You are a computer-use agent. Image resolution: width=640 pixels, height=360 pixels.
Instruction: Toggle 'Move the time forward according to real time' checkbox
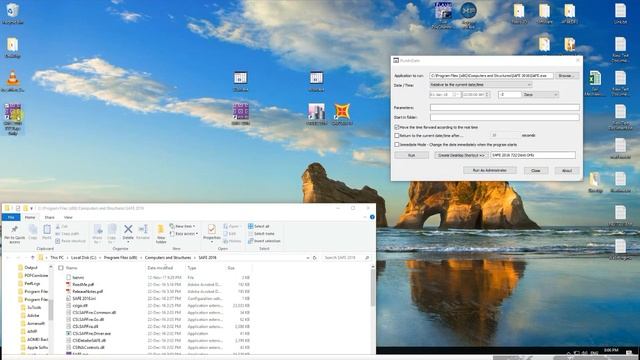pos(397,127)
